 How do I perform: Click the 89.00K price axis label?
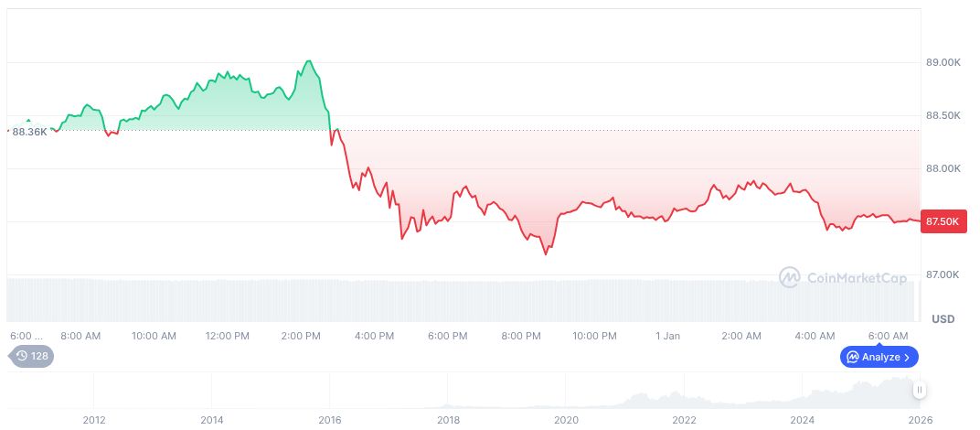coord(943,62)
